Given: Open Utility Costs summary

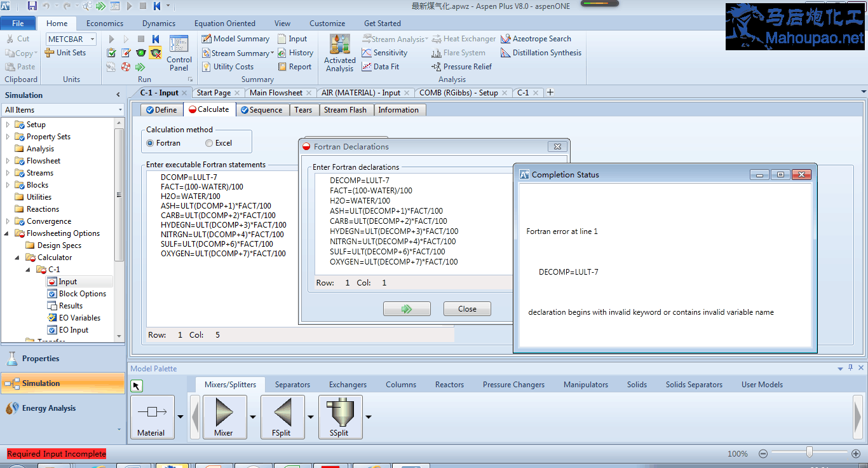Looking at the screenshot, I should [x=228, y=67].
